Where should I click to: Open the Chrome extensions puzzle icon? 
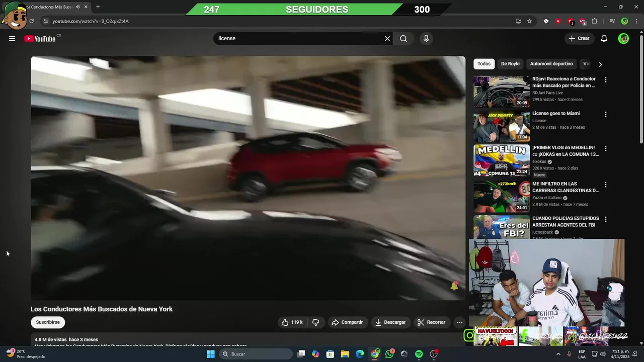click(x=594, y=21)
